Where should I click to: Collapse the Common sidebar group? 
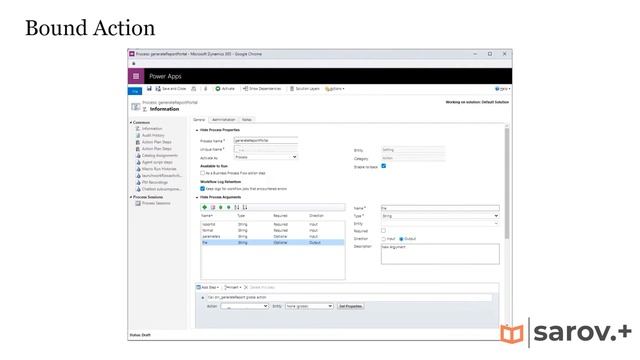(x=131, y=122)
